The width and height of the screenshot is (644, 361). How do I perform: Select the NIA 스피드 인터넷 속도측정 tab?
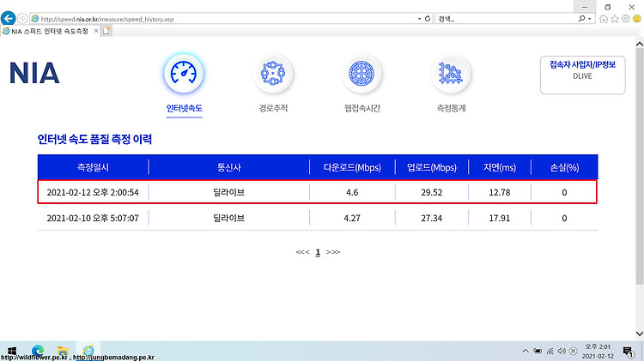coord(49,31)
